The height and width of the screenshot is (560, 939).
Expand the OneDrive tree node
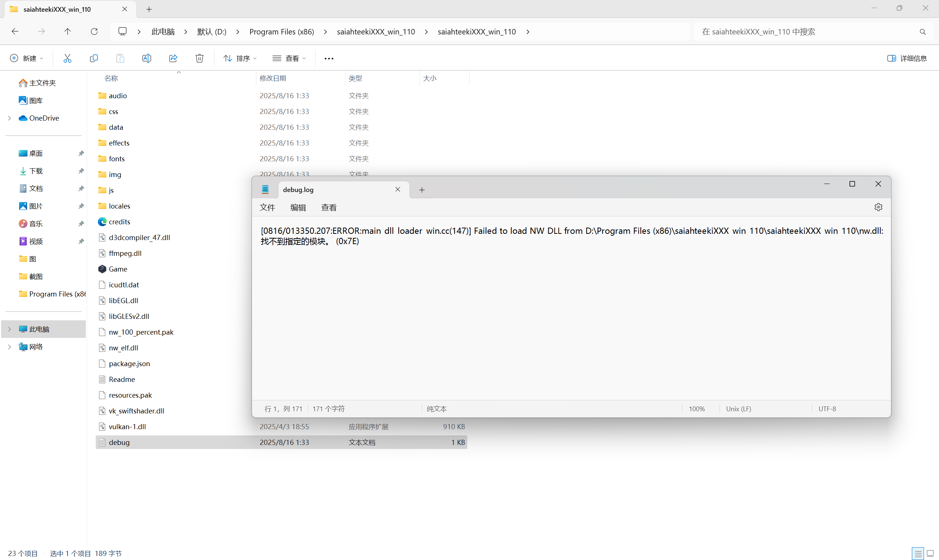coord(10,118)
